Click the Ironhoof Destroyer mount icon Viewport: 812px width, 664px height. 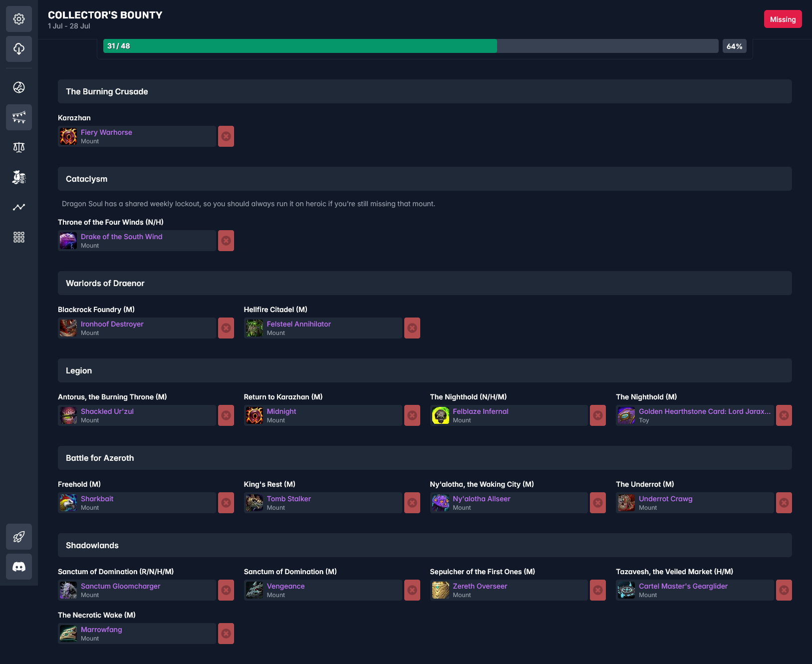68,328
